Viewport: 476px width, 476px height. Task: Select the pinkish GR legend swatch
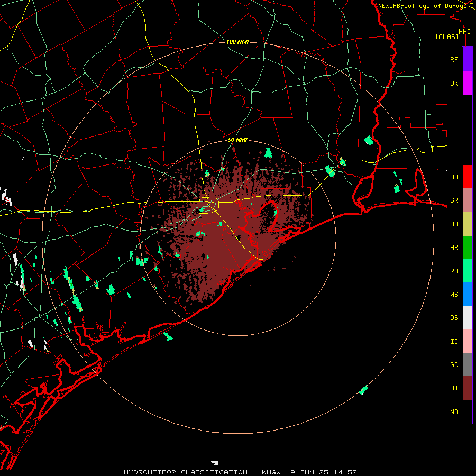(x=467, y=200)
